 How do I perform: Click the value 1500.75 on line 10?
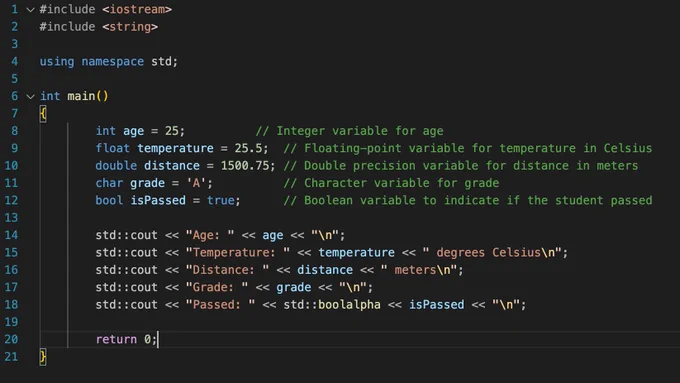click(245, 166)
